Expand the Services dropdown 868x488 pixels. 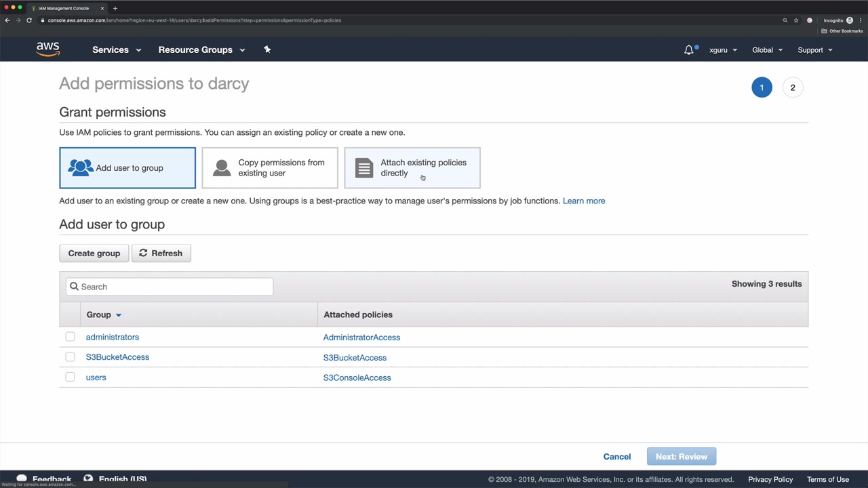click(x=117, y=49)
